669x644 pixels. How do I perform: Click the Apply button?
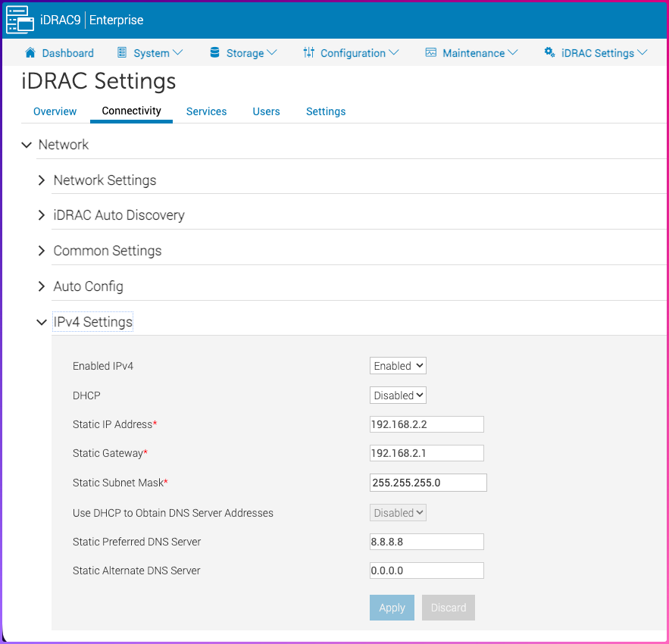(x=392, y=608)
